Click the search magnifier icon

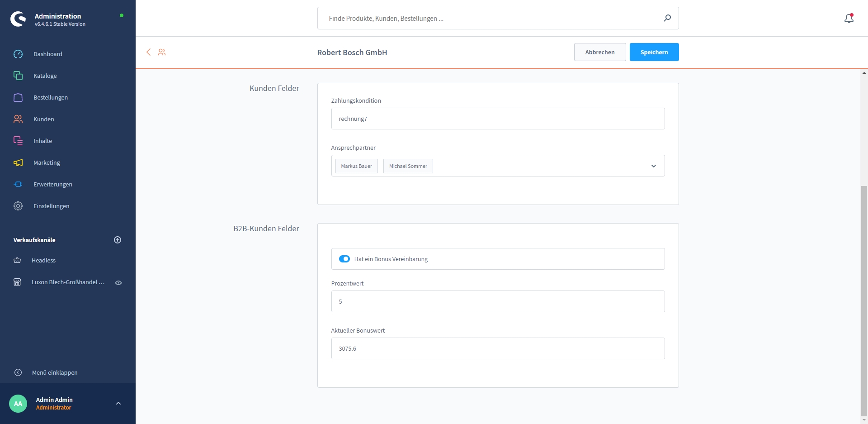(667, 18)
